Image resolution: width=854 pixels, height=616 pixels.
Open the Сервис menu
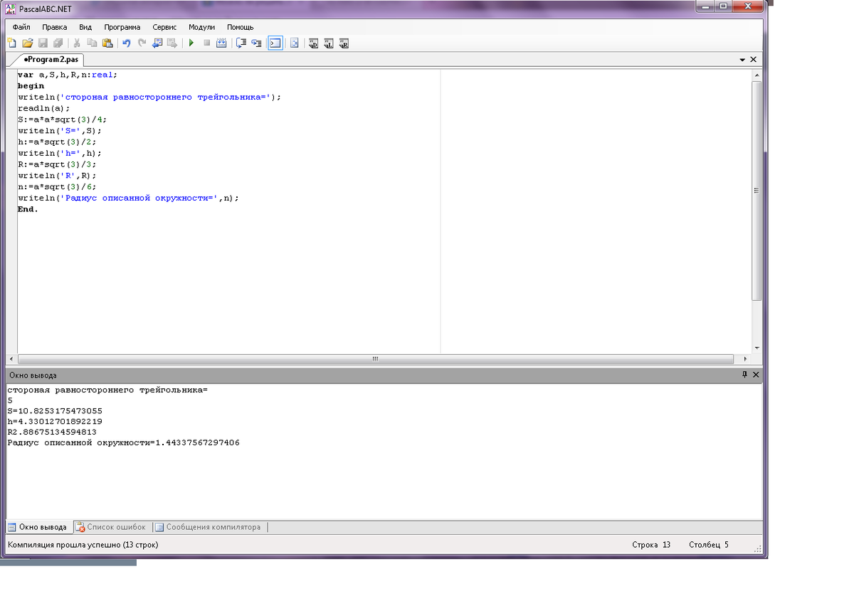(x=164, y=27)
